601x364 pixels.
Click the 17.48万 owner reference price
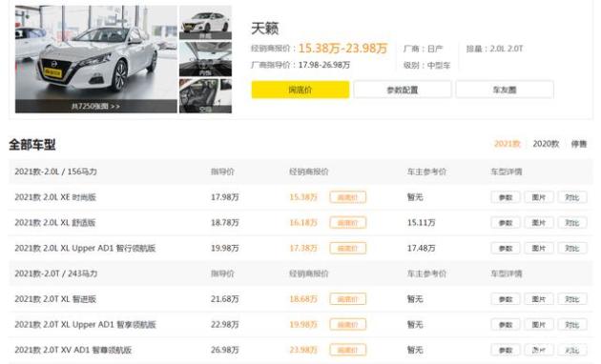tap(422, 248)
